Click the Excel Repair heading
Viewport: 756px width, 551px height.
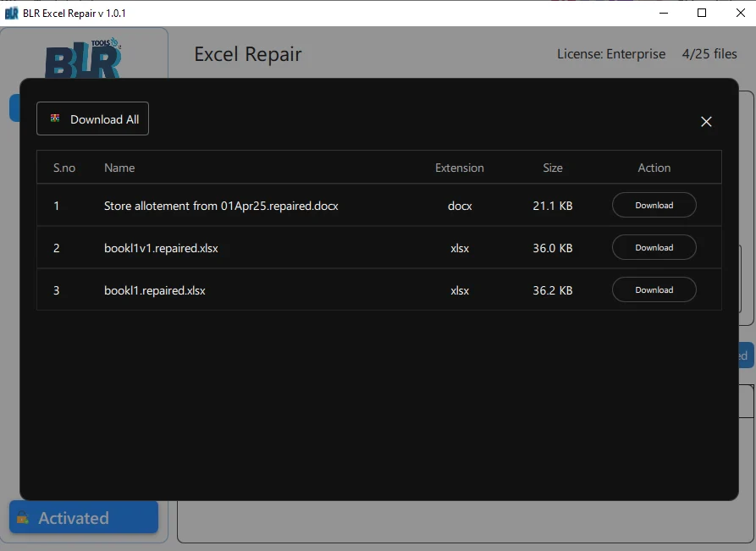click(x=247, y=53)
